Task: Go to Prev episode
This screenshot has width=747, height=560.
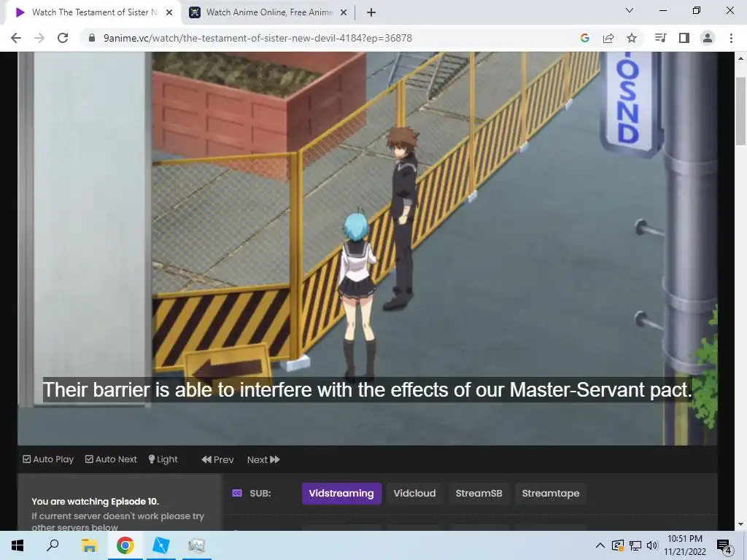Action: (x=217, y=459)
